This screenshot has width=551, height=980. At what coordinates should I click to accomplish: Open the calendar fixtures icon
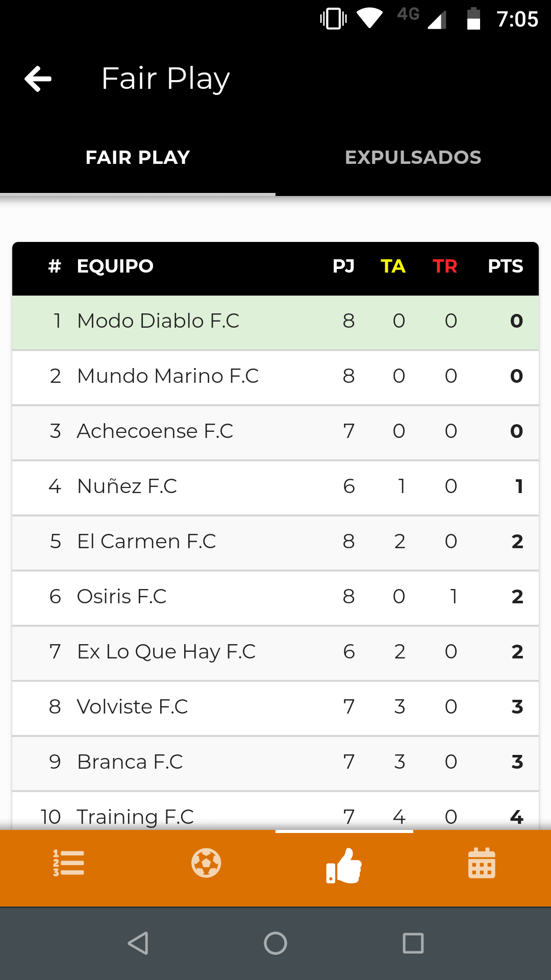tap(482, 863)
